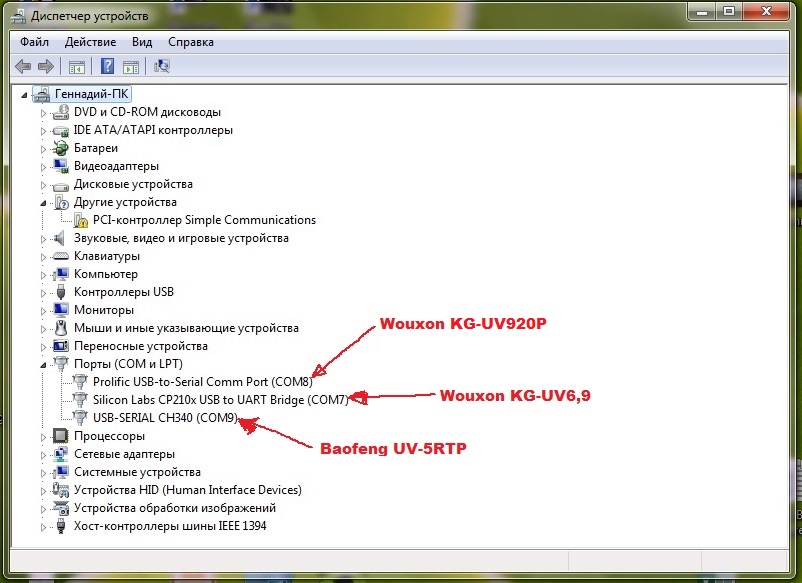Image resolution: width=802 pixels, height=583 pixels.
Task: Expand the Видеоадаптеры node
Action: pyautogui.click(x=43, y=167)
